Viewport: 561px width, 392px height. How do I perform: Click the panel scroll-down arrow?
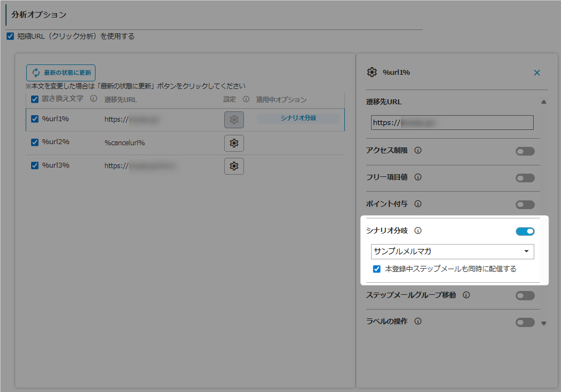tap(544, 323)
